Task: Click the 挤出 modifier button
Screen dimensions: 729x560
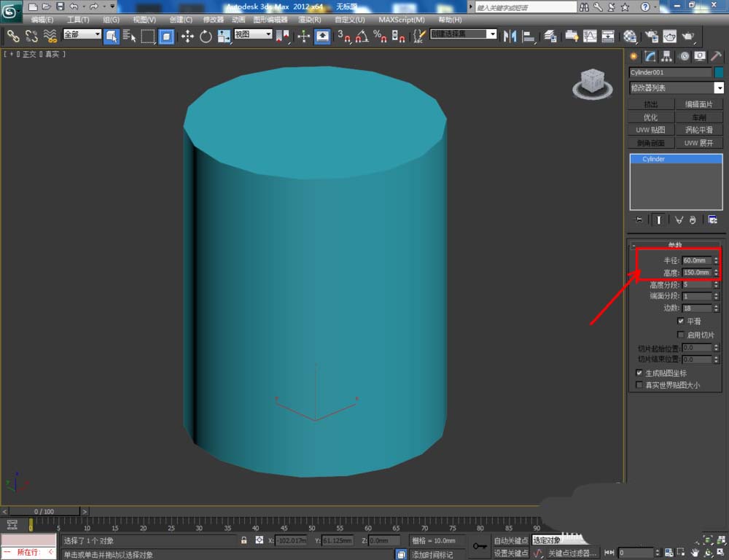Action: pyautogui.click(x=651, y=104)
